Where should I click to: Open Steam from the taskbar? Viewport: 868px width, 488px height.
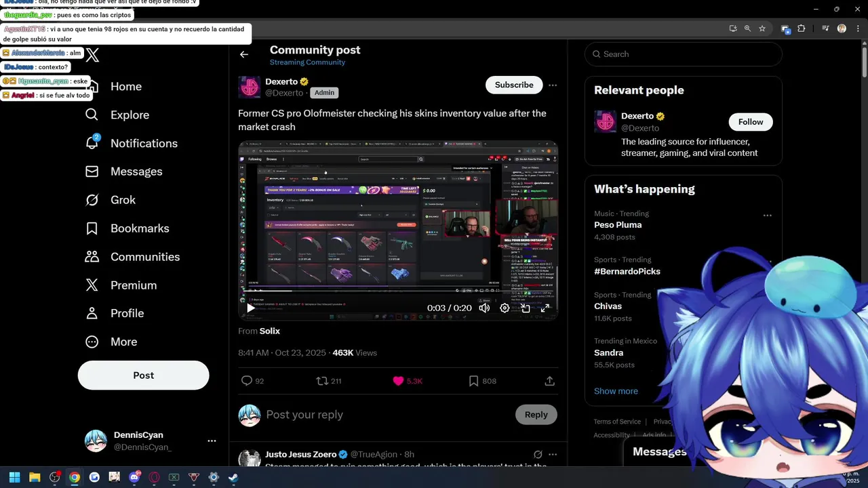(x=233, y=477)
